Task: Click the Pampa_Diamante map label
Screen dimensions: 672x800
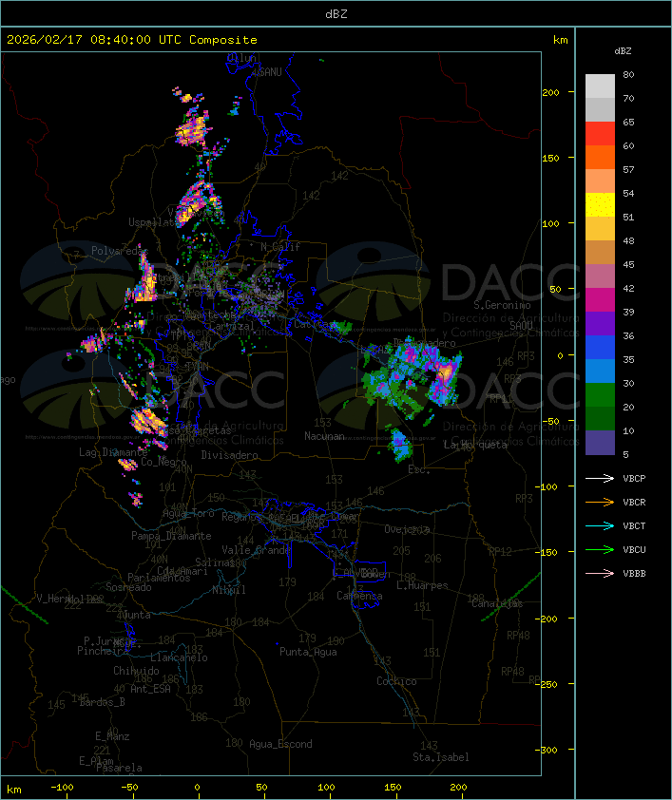Action: click(x=171, y=536)
